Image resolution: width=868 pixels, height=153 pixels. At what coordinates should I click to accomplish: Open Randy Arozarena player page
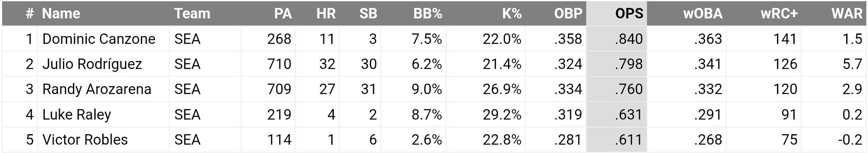click(97, 89)
